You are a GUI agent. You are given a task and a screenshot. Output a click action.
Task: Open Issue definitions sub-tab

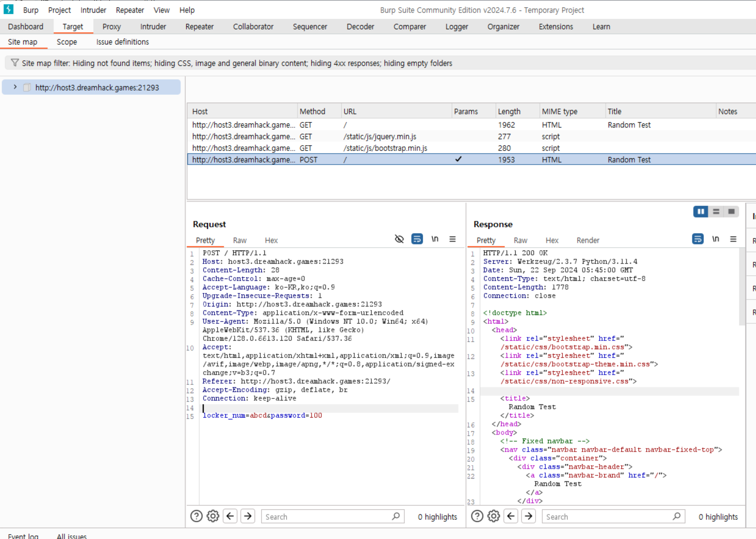coord(122,42)
